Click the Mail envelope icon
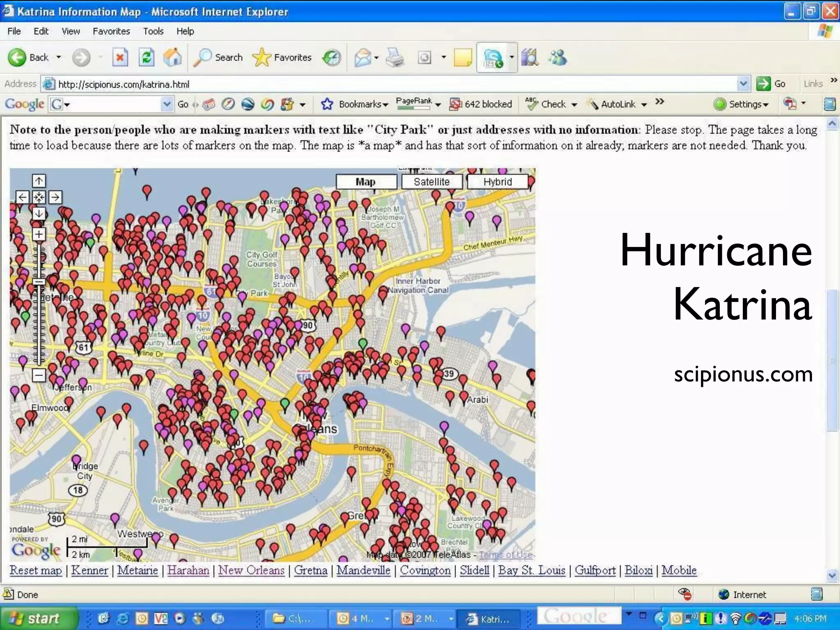Image resolution: width=840 pixels, height=630 pixels. pyautogui.click(x=363, y=57)
